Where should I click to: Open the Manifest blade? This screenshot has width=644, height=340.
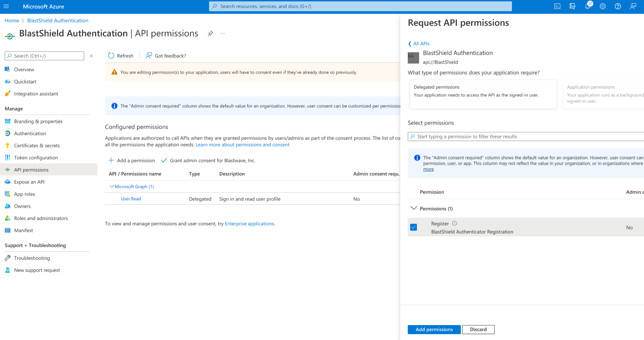point(23,230)
